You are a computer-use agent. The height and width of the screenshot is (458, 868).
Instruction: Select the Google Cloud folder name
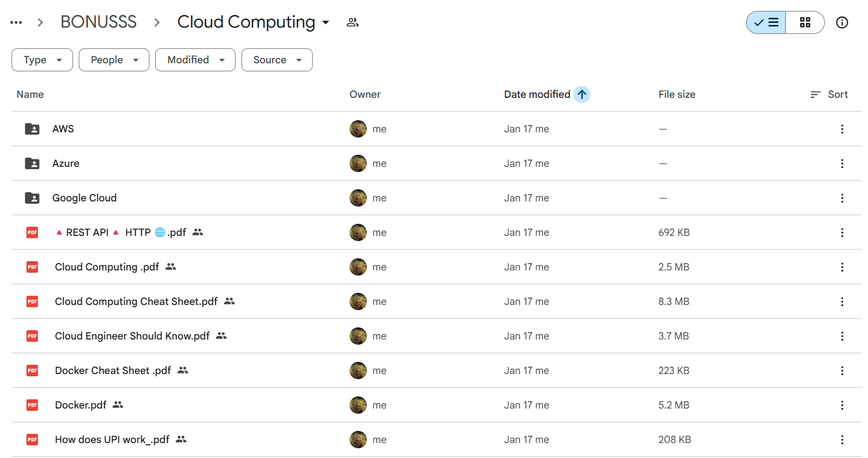[x=85, y=198]
